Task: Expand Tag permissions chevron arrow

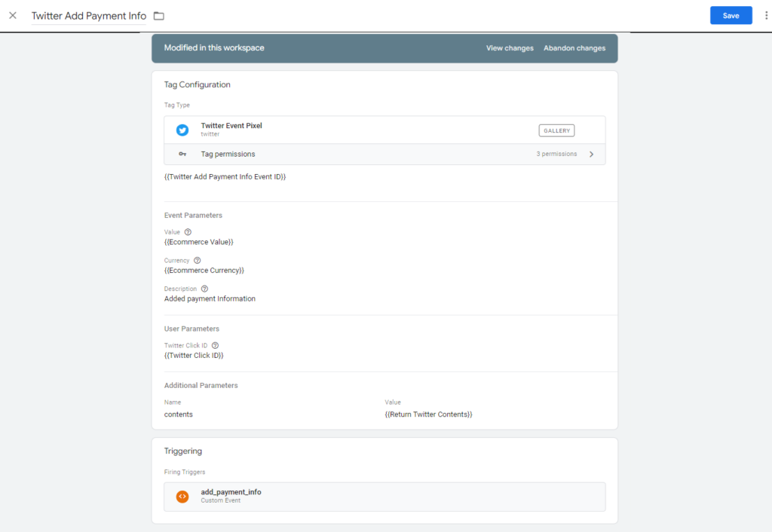Action: 591,154
